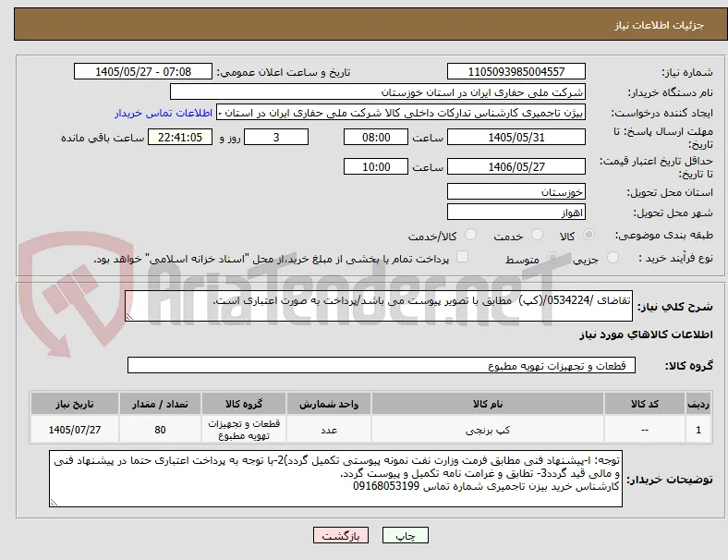
Task: Click the price validity date 1406/05/27
Action: tap(516, 166)
